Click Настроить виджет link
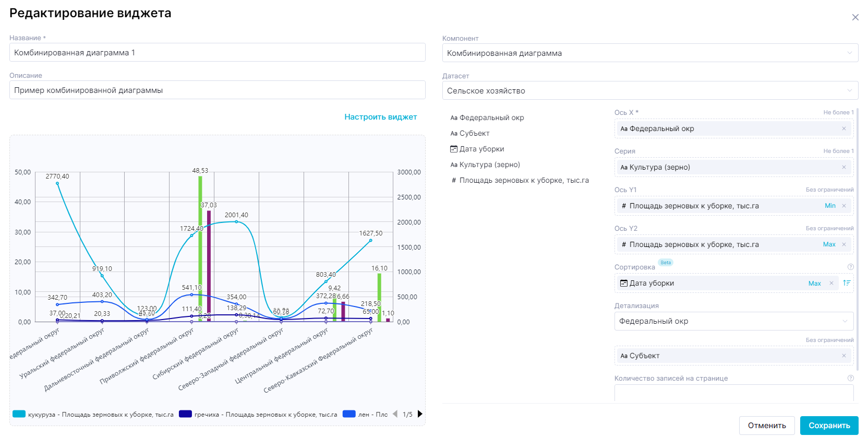 (x=380, y=117)
